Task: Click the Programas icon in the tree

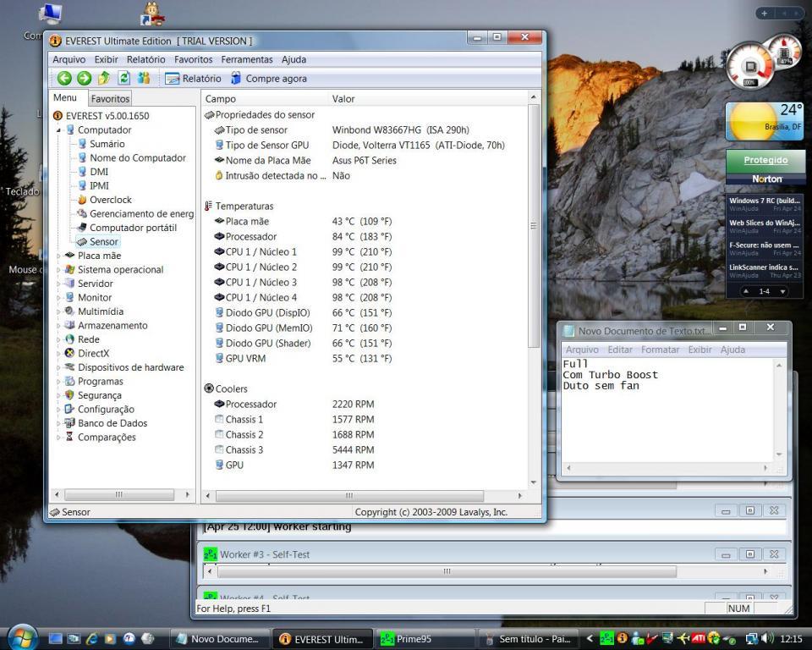Action: [x=69, y=382]
